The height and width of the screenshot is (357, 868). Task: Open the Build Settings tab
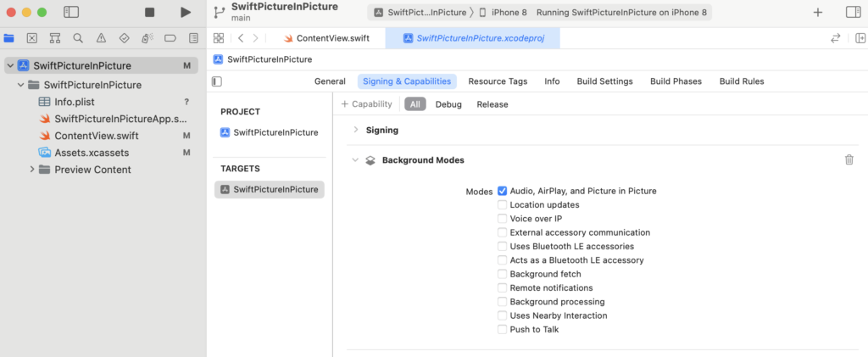(604, 81)
